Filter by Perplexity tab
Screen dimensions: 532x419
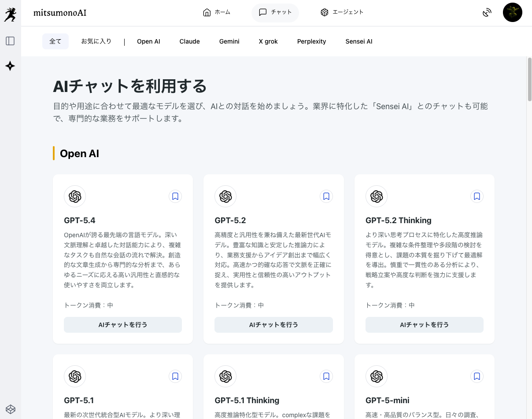point(312,41)
